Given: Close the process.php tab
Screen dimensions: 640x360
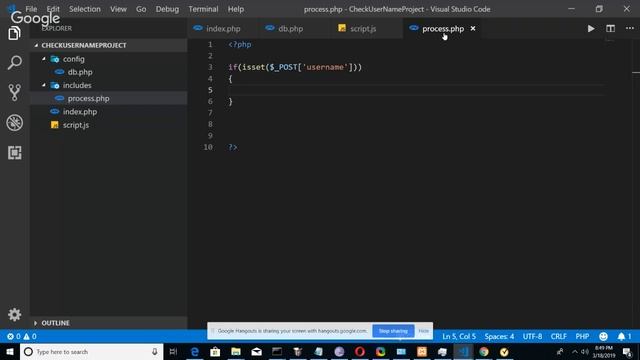Looking at the screenshot, I should pos(473,29).
